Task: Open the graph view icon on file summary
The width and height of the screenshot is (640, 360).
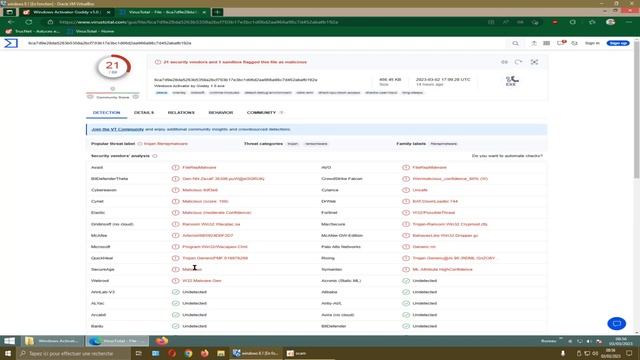Action: (534, 62)
